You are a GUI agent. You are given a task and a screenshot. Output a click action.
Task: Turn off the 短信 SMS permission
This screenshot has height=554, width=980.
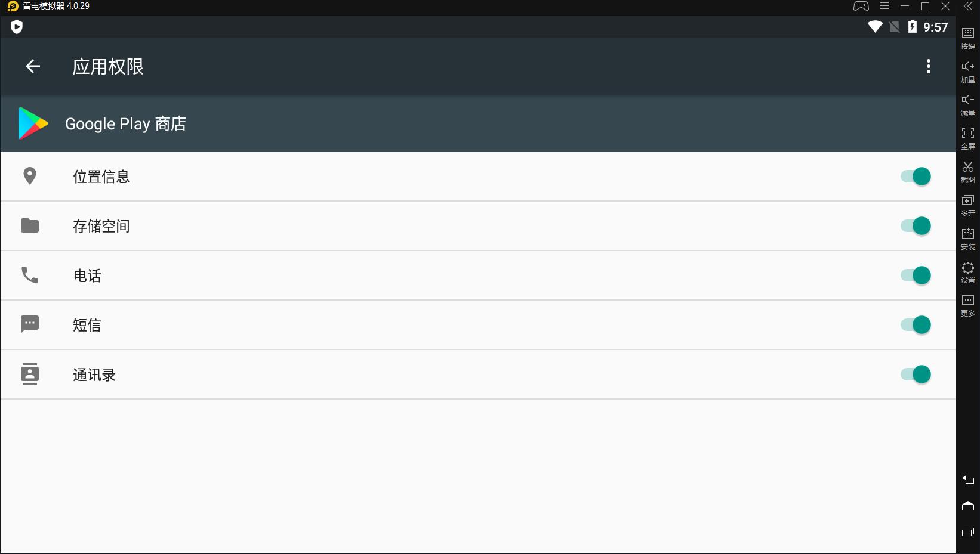pyautogui.click(x=916, y=325)
